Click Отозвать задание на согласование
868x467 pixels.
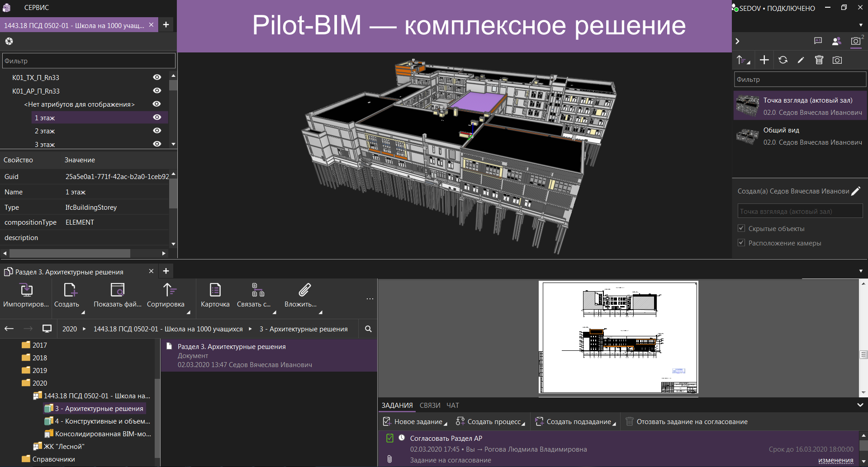(687, 422)
